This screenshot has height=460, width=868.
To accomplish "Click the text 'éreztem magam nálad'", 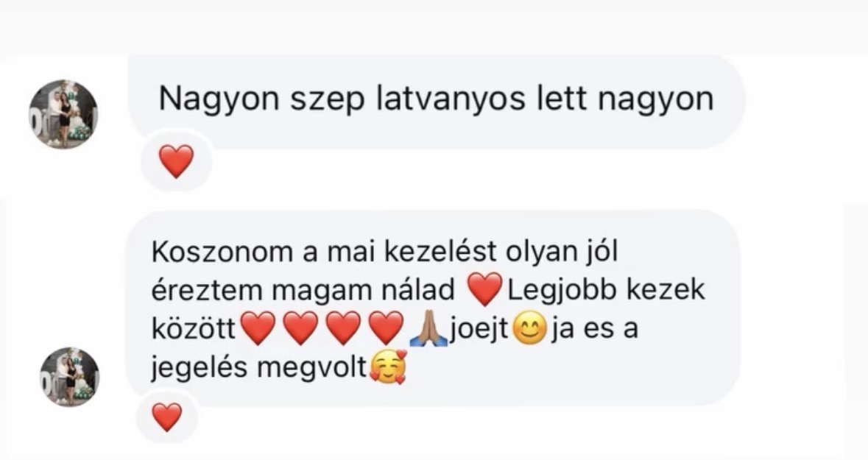I will (303, 290).
